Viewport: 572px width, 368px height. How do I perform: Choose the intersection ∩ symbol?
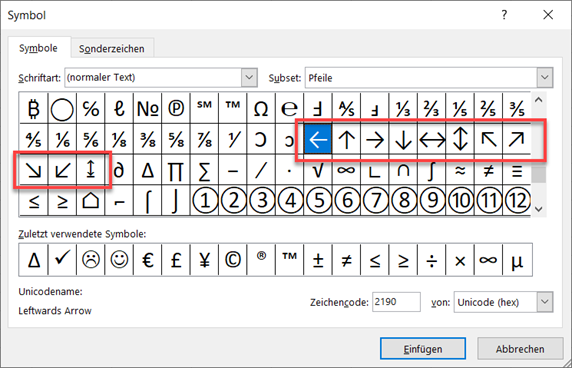click(x=403, y=170)
